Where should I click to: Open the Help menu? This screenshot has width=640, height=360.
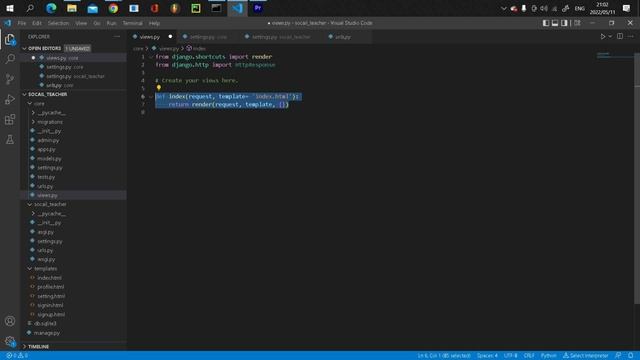pyautogui.click(x=154, y=23)
